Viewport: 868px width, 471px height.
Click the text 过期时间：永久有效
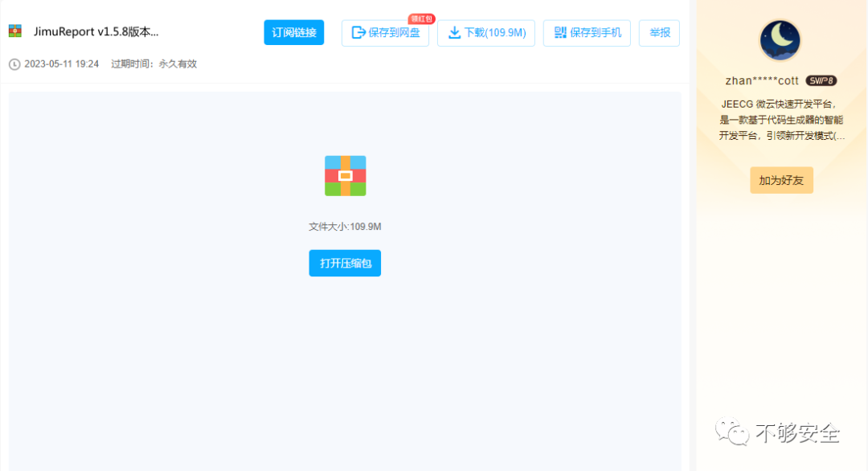pyautogui.click(x=154, y=64)
